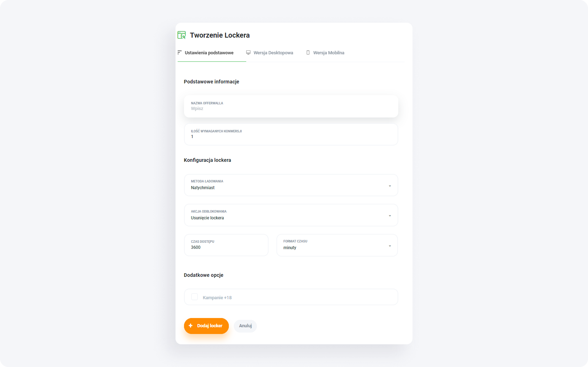Viewport: 588px width, 367px height.
Task: Click the Ustawienia podstawowe list icon
Action: pyautogui.click(x=180, y=53)
